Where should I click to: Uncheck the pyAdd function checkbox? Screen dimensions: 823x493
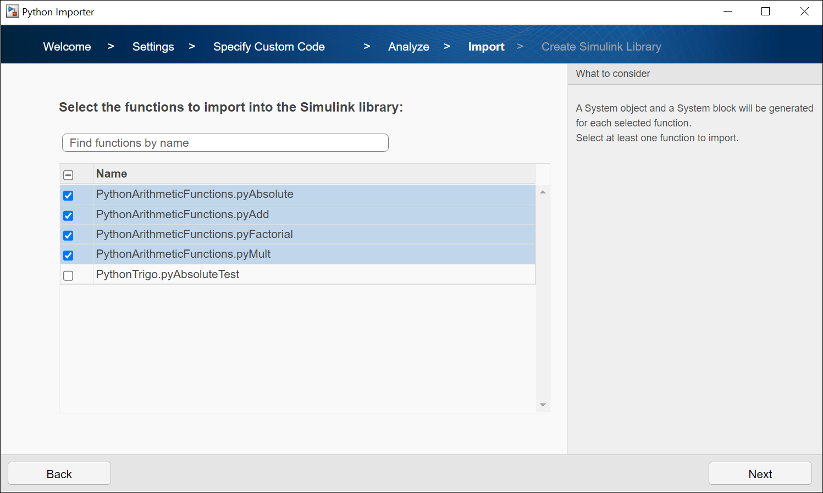click(x=68, y=215)
